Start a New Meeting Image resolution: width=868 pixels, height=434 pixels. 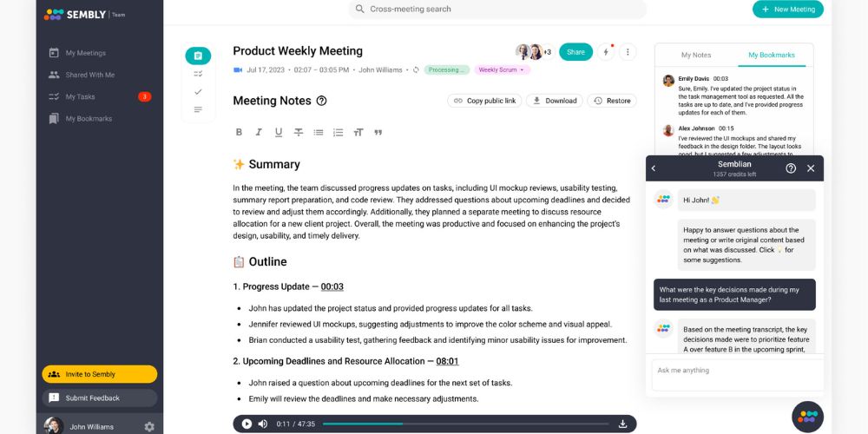click(788, 10)
